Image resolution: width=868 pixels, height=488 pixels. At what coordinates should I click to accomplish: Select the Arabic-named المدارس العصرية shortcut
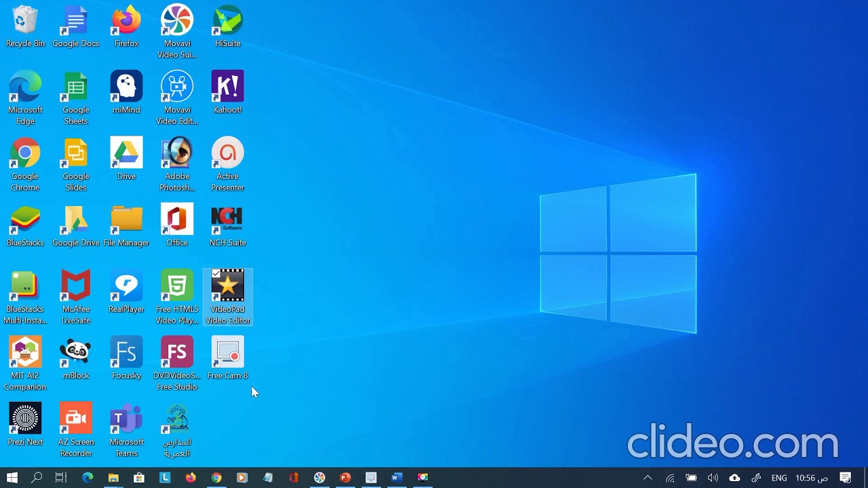(x=177, y=430)
